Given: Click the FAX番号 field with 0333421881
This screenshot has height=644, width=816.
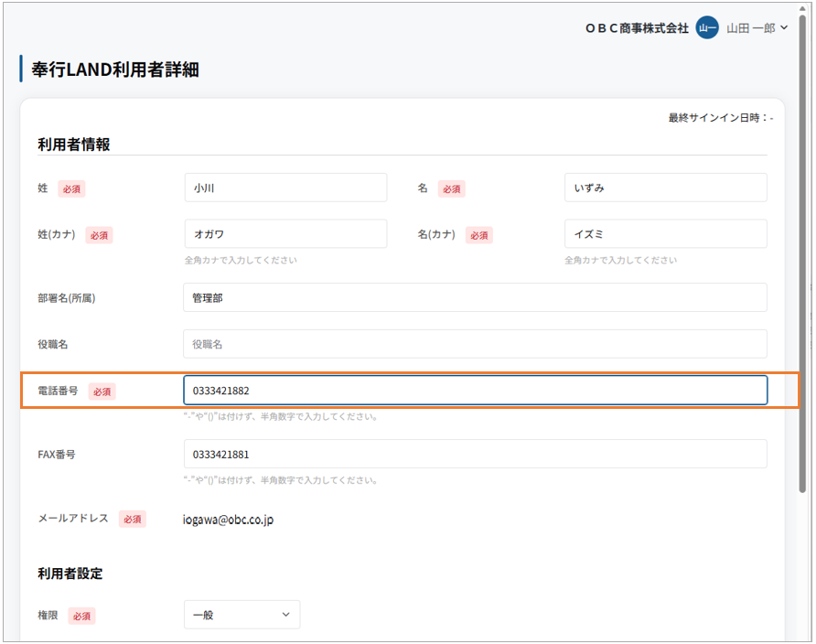Looking at the screenshot, I should pyautogui.click(x=475, y=454).
